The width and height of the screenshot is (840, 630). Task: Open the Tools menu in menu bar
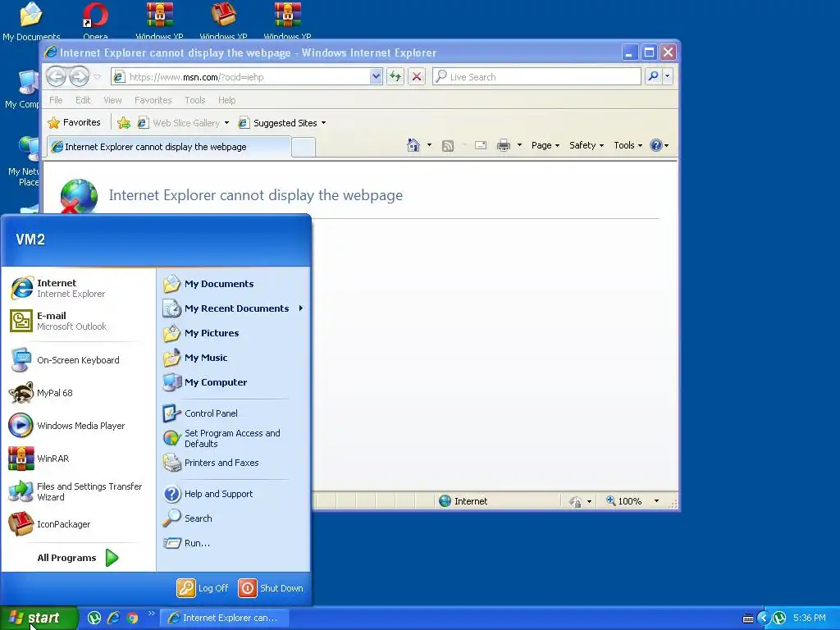coord(195,100)
